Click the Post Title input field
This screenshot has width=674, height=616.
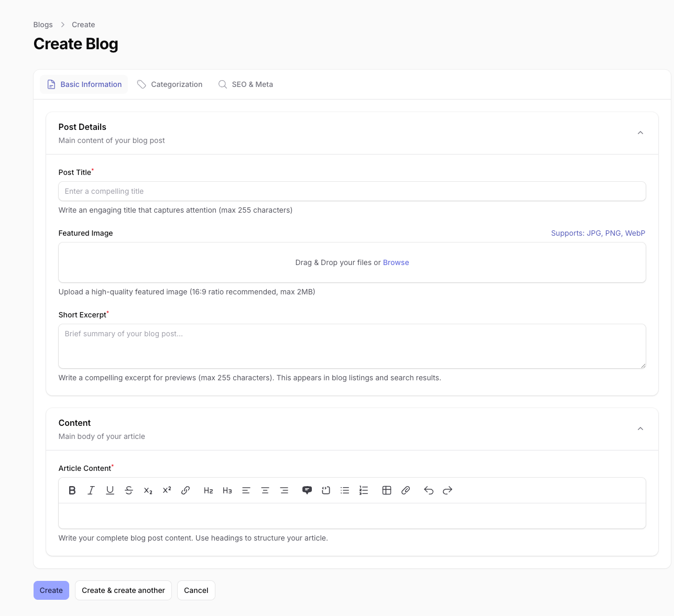coord(352,191)
